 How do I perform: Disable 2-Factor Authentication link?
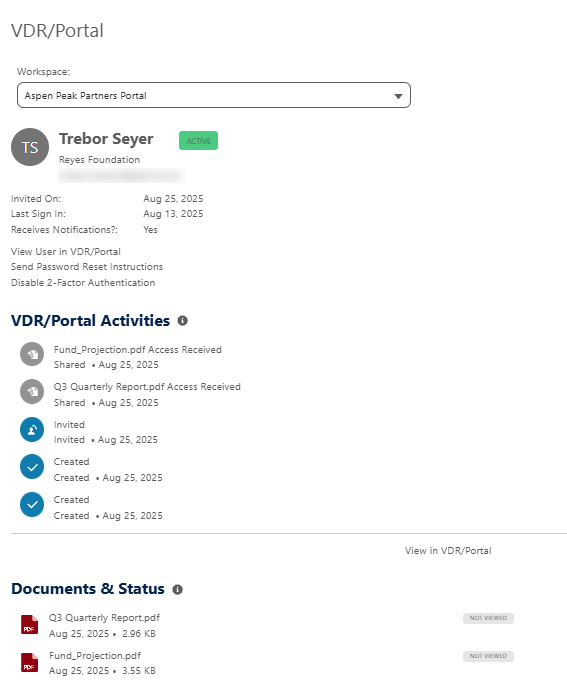pos(83,283)
